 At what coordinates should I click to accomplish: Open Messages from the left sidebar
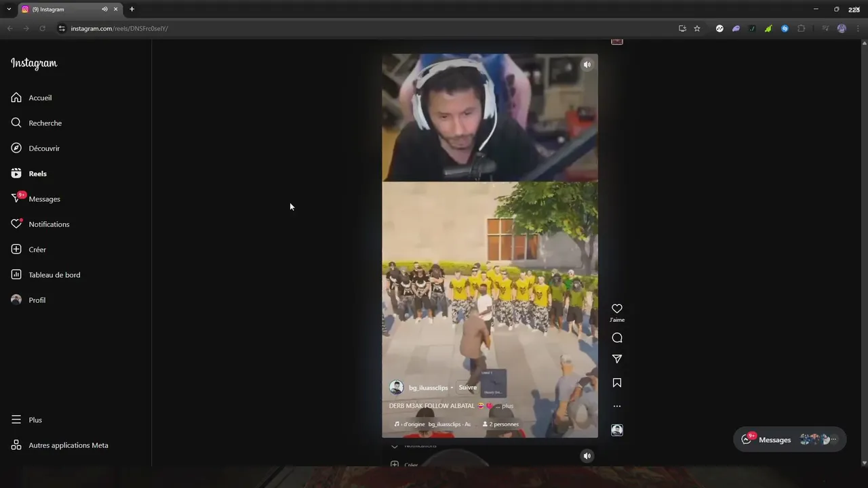pos(35,199)
